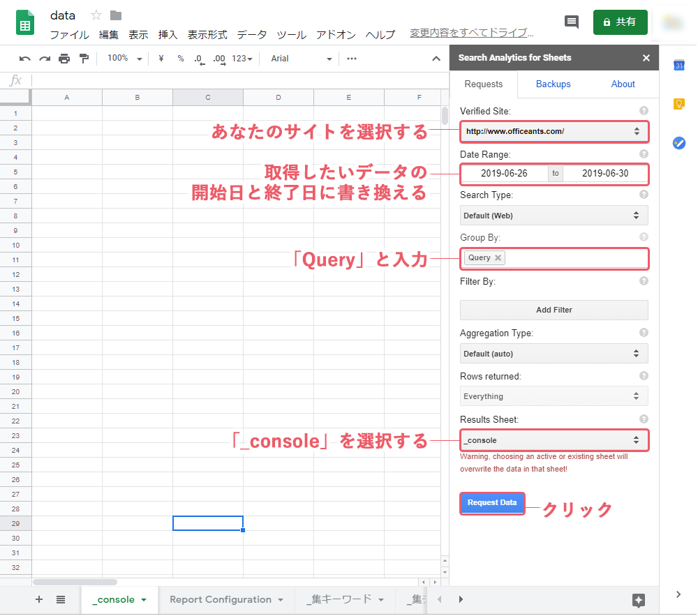
Task: Open the Arial font dropdown
Action: click(302, 59)
